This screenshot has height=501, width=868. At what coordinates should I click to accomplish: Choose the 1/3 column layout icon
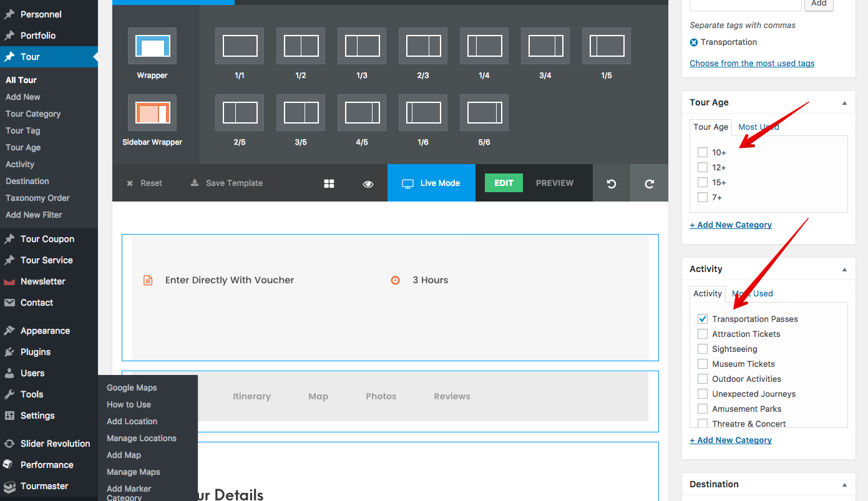coord(362,46)
